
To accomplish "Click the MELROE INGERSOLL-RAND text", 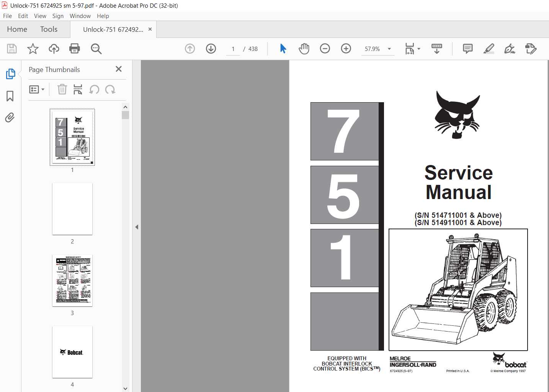I will (413, 362).
